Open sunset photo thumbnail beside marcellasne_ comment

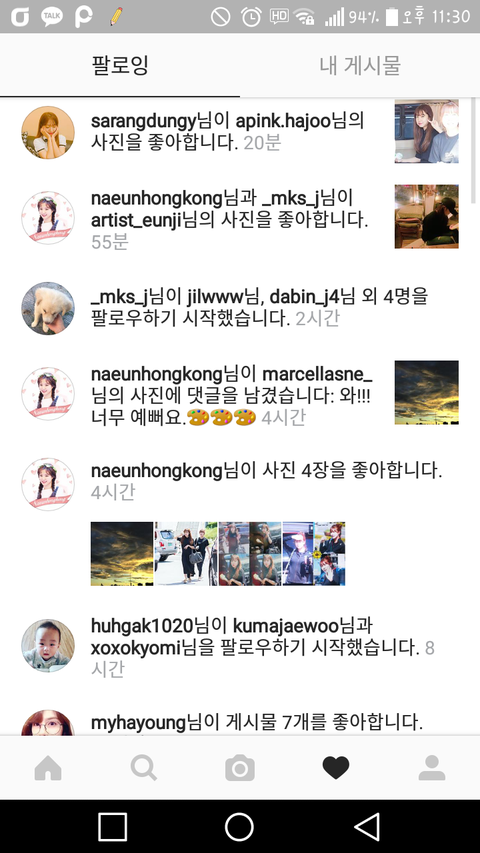(x=427, y=393)
